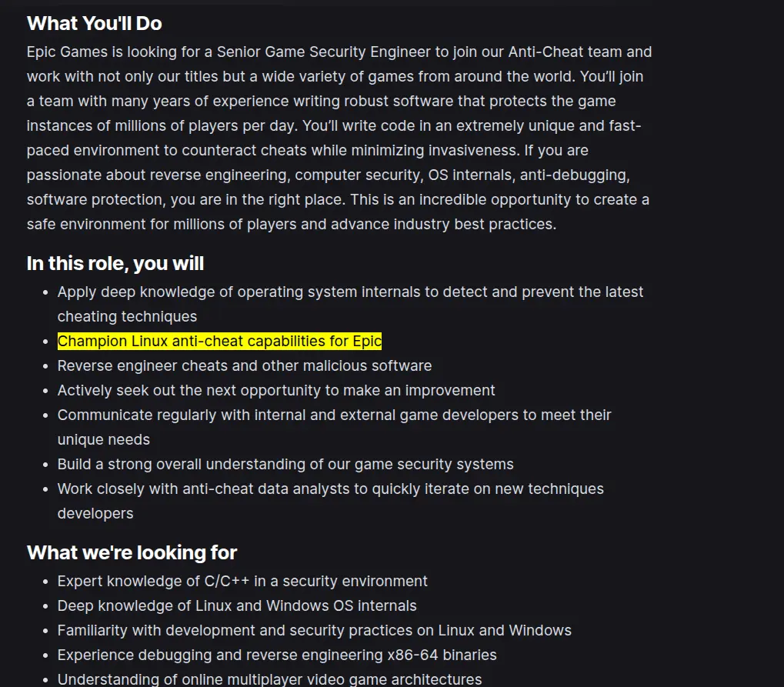Click the "What we're looking for" heading
The image size is (784, 687).
tap(132, 552)
